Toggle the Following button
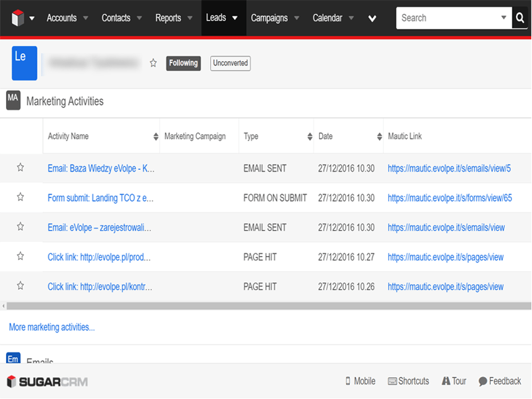 [x=183, y=63]
